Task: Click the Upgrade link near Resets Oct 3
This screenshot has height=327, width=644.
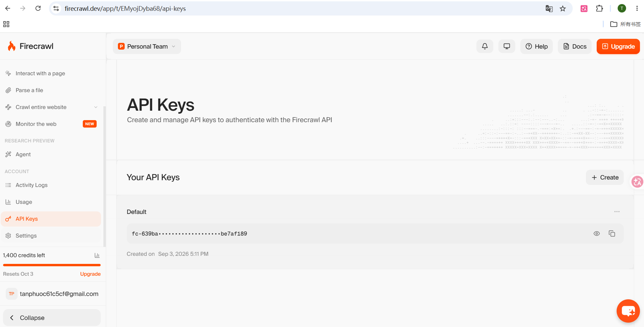Action: point(90,274)
